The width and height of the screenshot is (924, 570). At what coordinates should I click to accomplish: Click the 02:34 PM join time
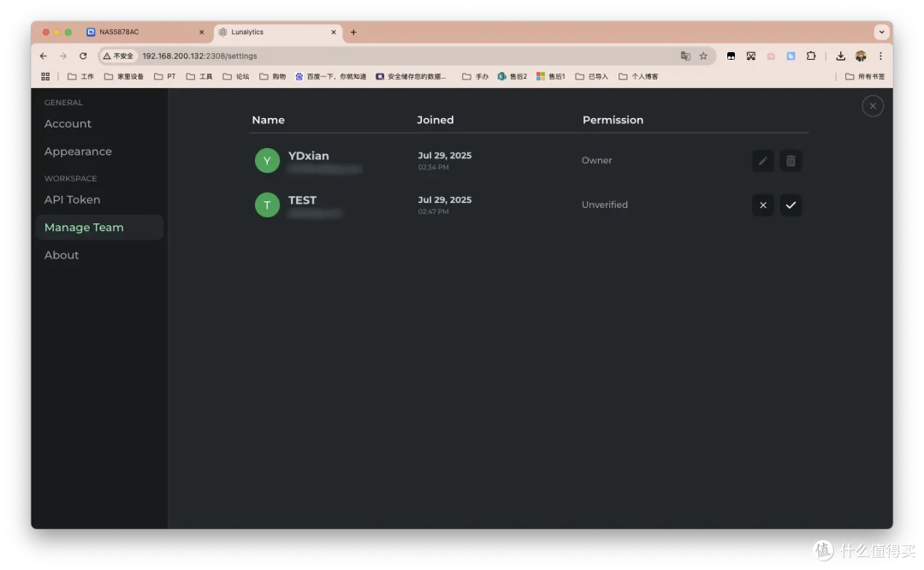433,168
